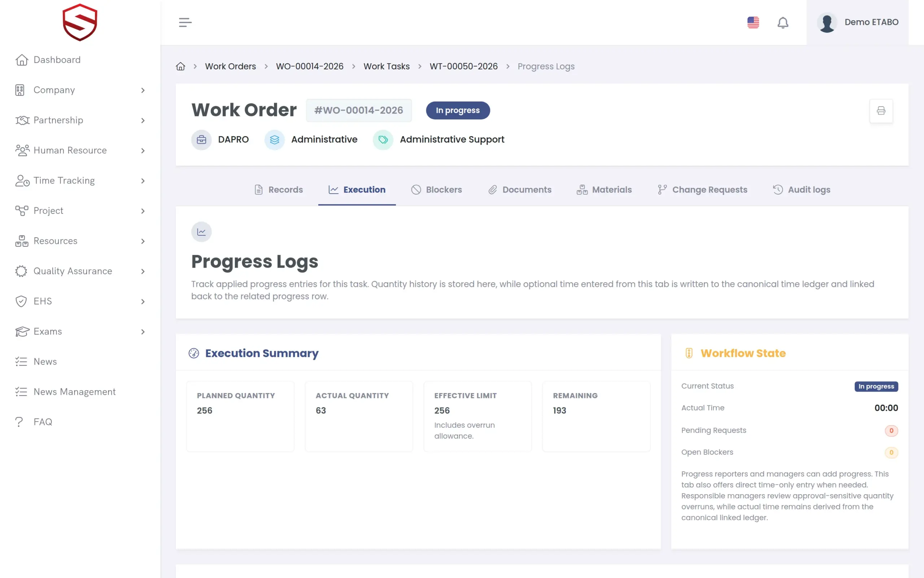Image resolution: width=924 pixels, height=578 pixels.
Task: Click the Administrative layers icon
Action: [x=275, y=140]
